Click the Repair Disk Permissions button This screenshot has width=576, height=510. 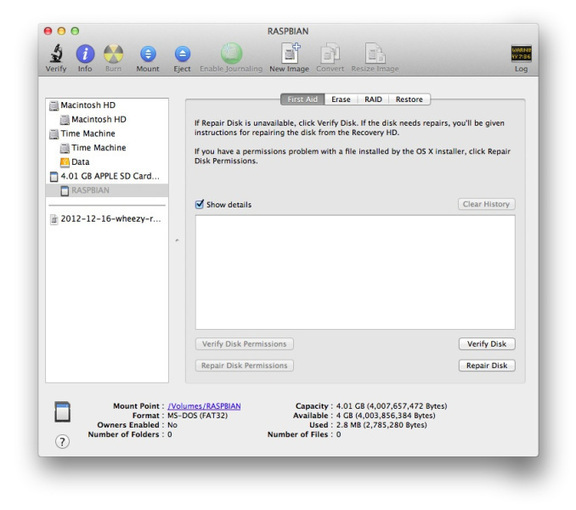click(x=244, y=366)
